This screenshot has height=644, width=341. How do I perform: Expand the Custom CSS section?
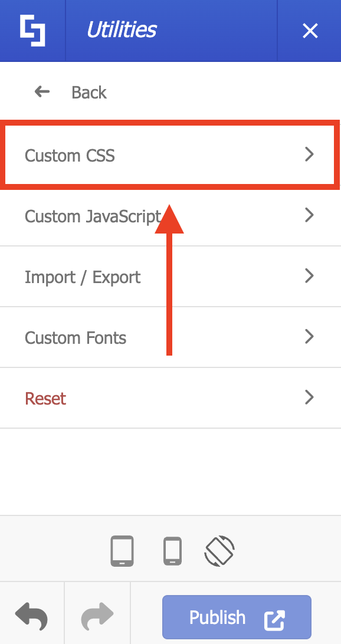(309, 155)
